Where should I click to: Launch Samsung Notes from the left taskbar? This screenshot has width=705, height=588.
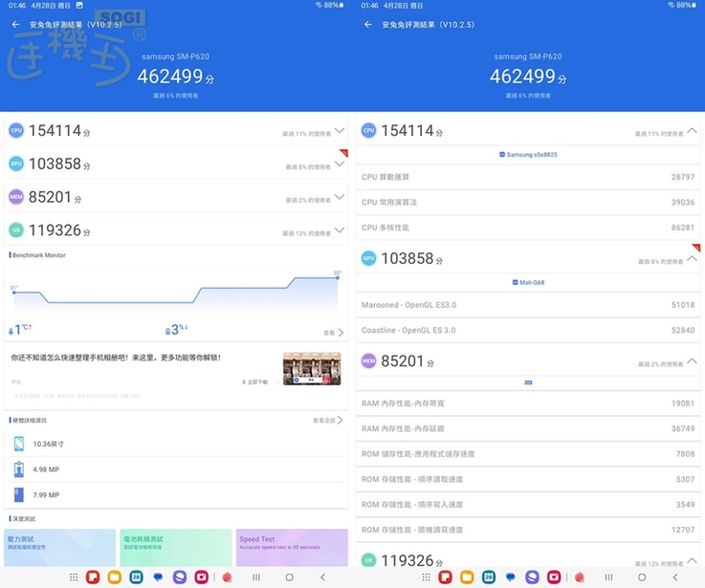(x=93, y=577)
